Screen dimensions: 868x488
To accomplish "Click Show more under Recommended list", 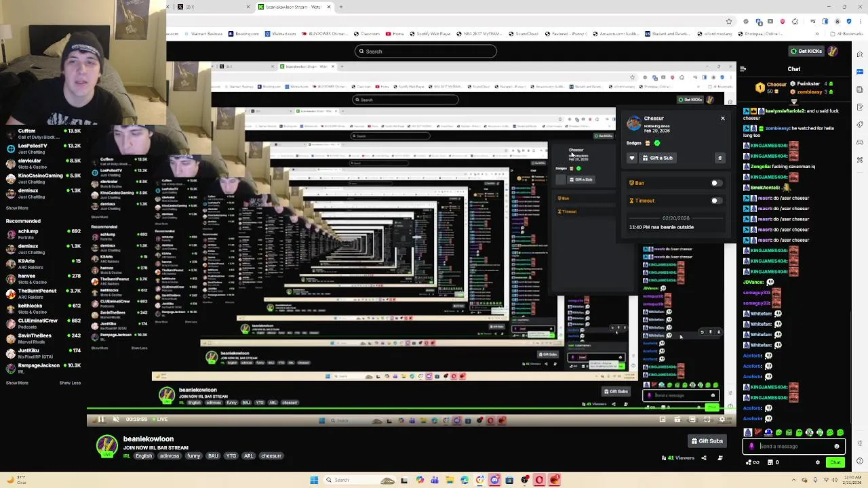I will (x=17, y=383).
